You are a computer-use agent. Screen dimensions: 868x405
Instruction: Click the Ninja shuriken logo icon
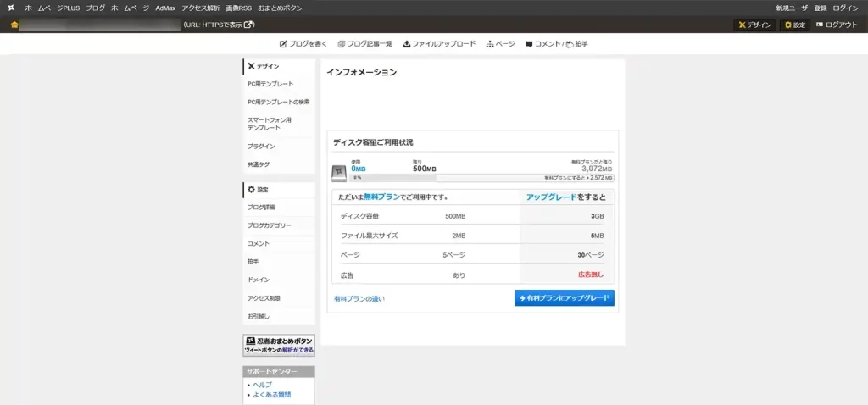click(x=10, y=8)
